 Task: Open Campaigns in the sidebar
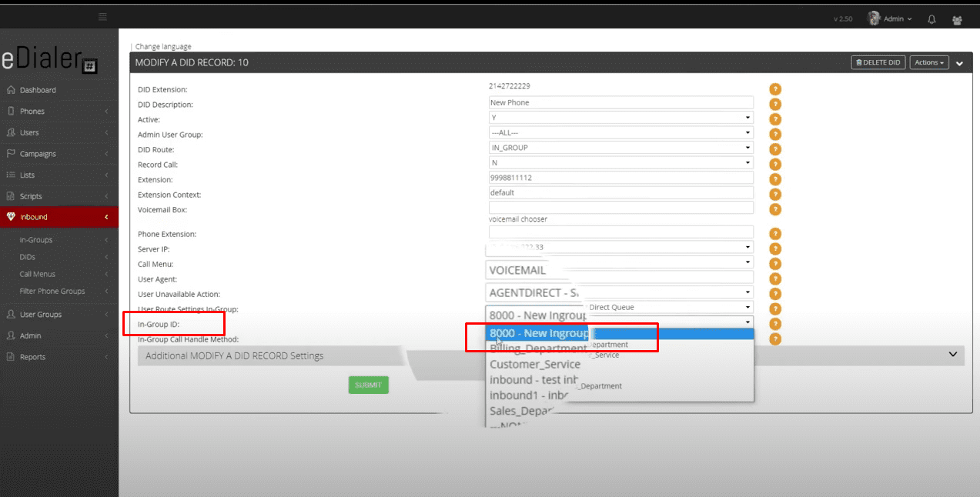(59, 154)
